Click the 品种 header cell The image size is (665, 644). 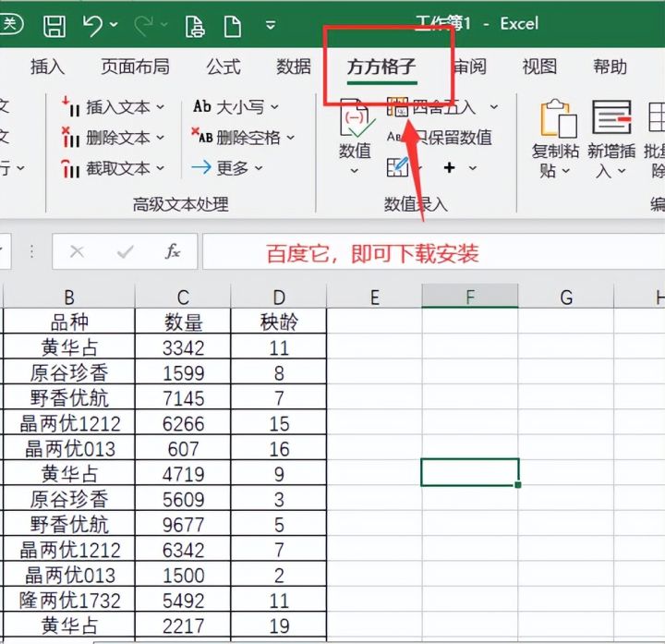point(69,322)
